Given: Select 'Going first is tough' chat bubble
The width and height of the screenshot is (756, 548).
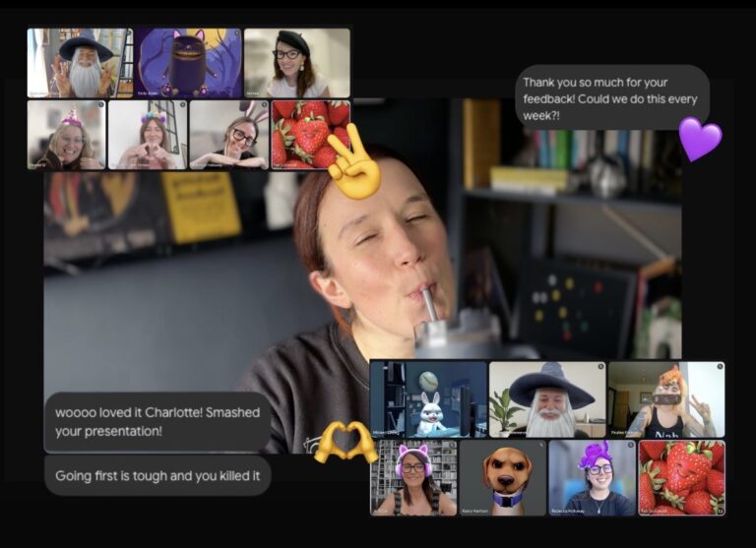Looking at the screenshot, I should (x=157, y=476).
